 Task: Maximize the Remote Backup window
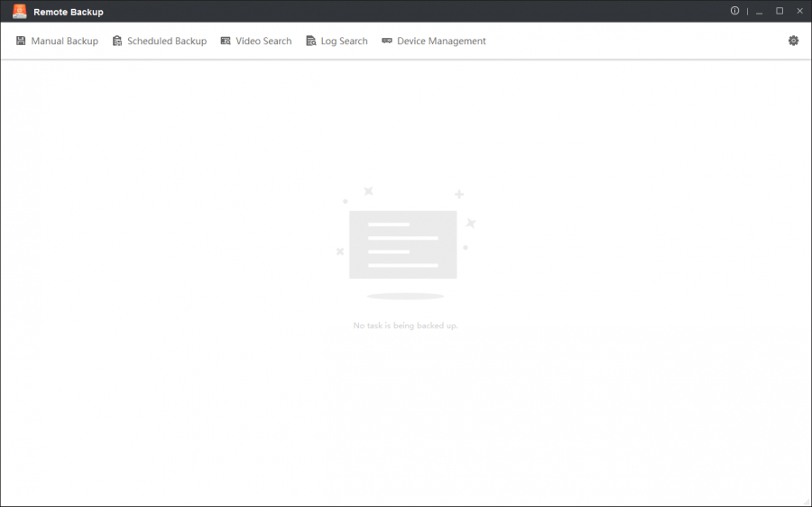click(x=780, y=11)
